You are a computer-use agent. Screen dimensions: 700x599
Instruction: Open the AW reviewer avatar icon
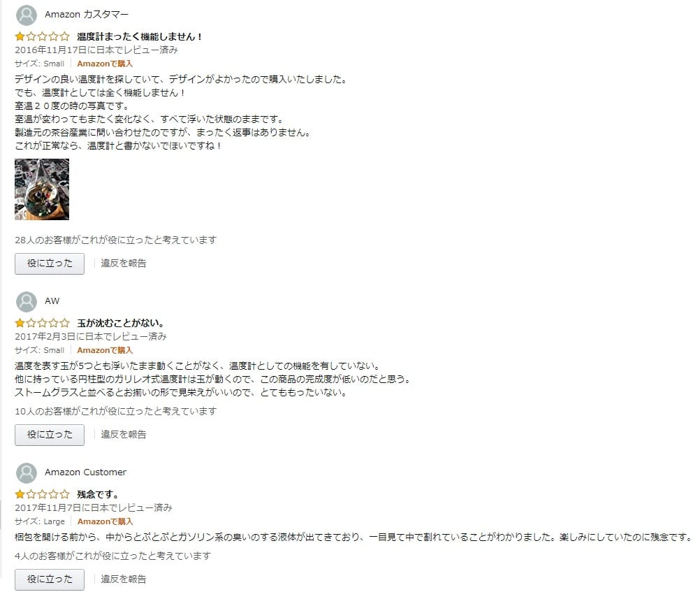[27, 301]
